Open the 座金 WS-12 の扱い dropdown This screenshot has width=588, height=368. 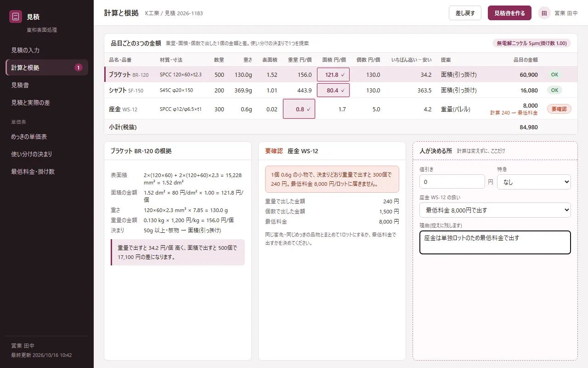[495, 210]
